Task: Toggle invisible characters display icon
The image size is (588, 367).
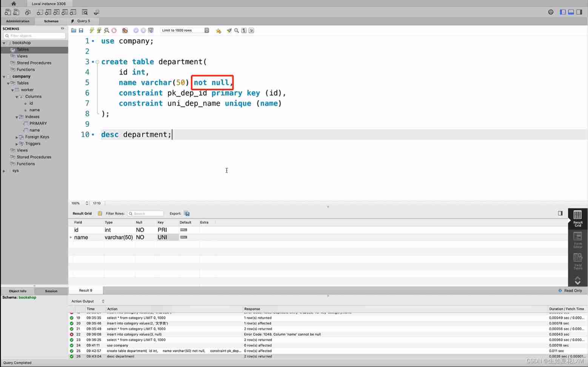Action: point(244,30)
